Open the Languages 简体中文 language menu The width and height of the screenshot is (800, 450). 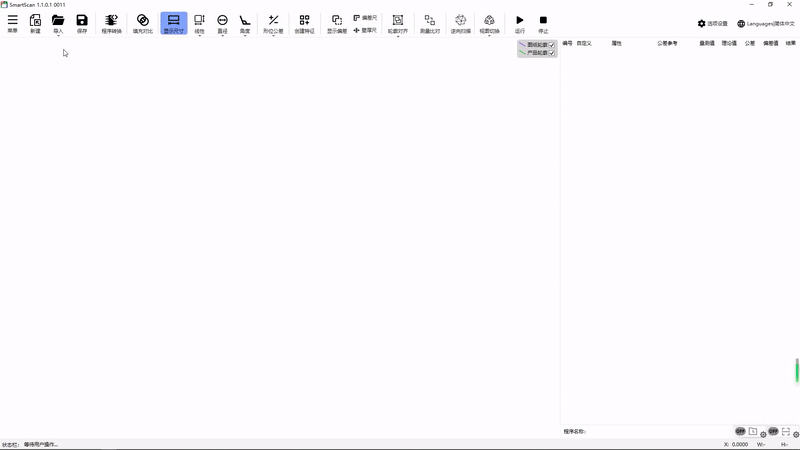[766, 23]
